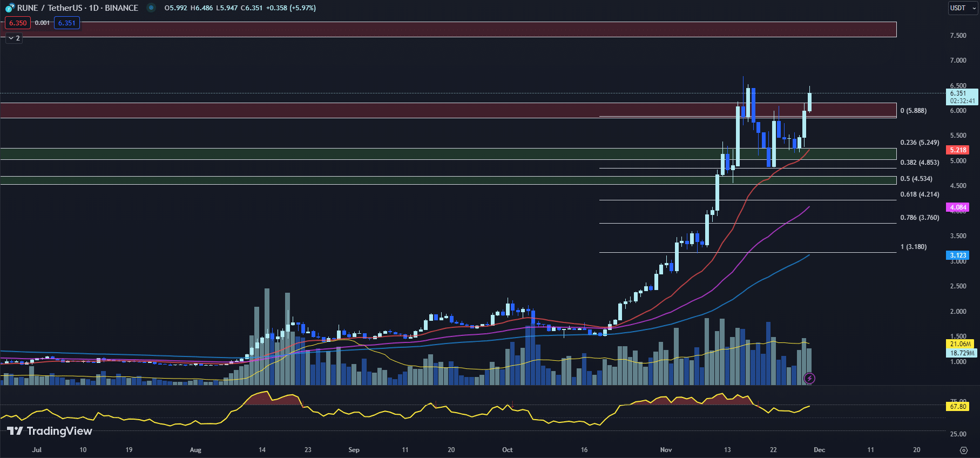Screen dimensions: 980x458
Task: Click the blue 3.123 moving average price tag
Action: (x=958, y=255)
